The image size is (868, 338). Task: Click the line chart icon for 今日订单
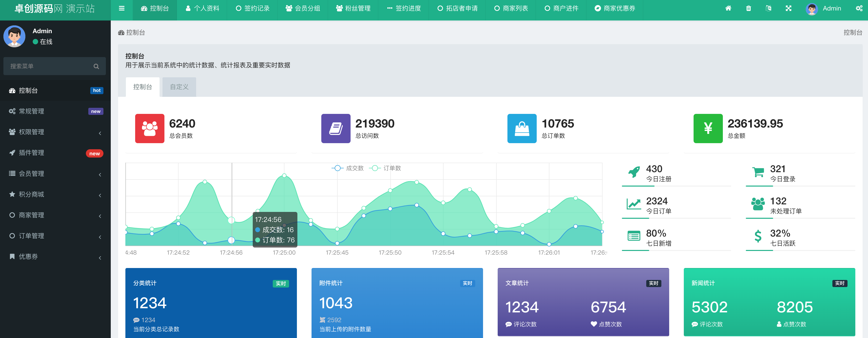tap(634, 204)
